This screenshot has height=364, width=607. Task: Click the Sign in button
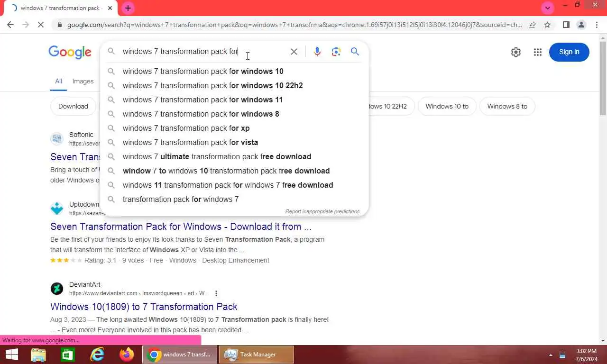[x=569, y=52]
